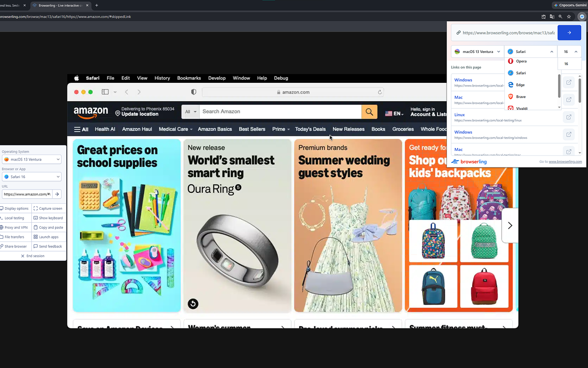Expand the Prime menu on Amazon
The width and height of the screenshot is (588, 368).
coord(281,129)
